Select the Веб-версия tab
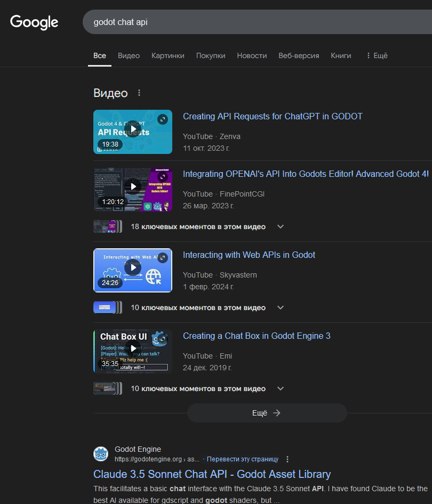Screen dimensions: 432x504 click(x=299, y=55)
